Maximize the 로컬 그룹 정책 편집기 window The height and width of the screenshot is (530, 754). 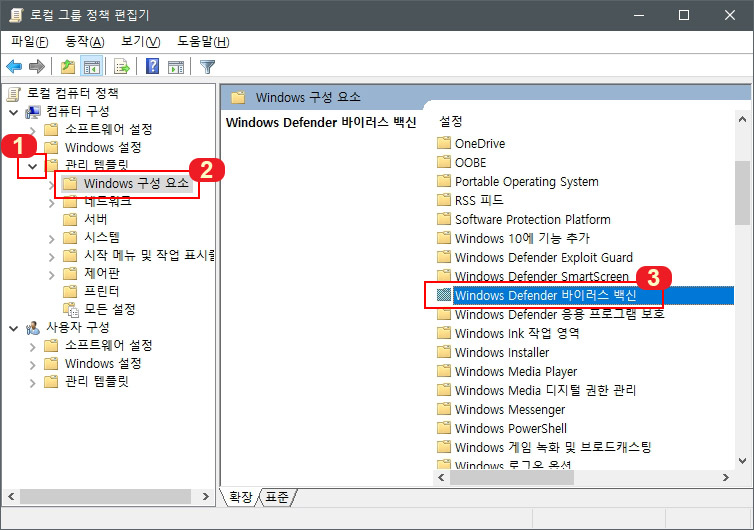684,15
